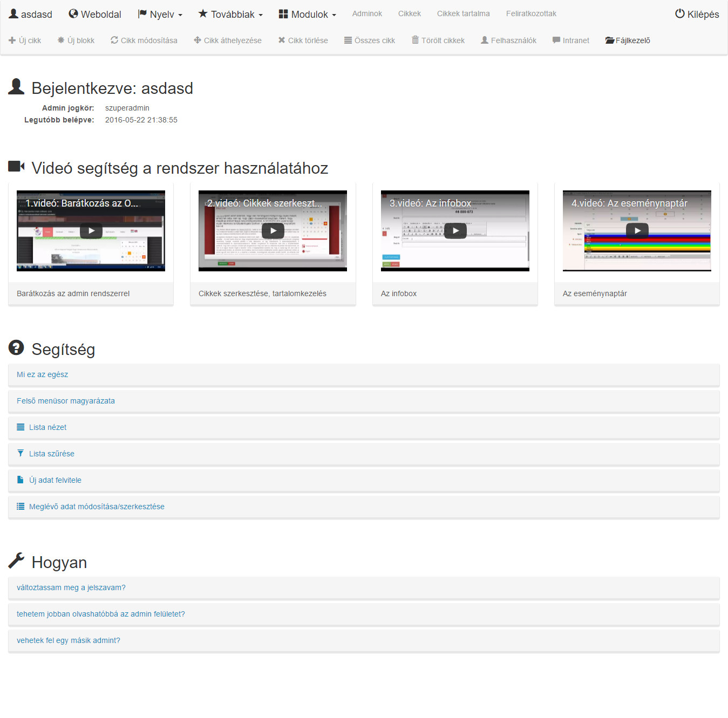Click the move icon for Cikk áthelyezése
The image size is (728, 718).
point(198,40)
